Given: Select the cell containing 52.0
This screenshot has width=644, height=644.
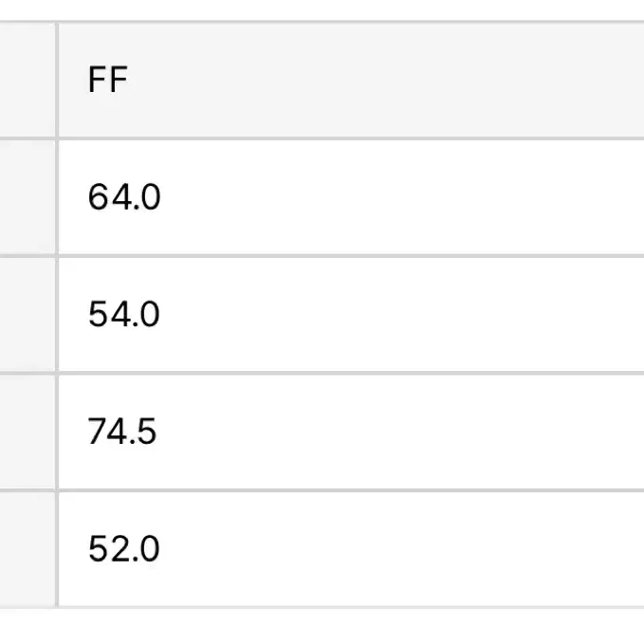Looking at the screenshot, I should tap(351, 549).
